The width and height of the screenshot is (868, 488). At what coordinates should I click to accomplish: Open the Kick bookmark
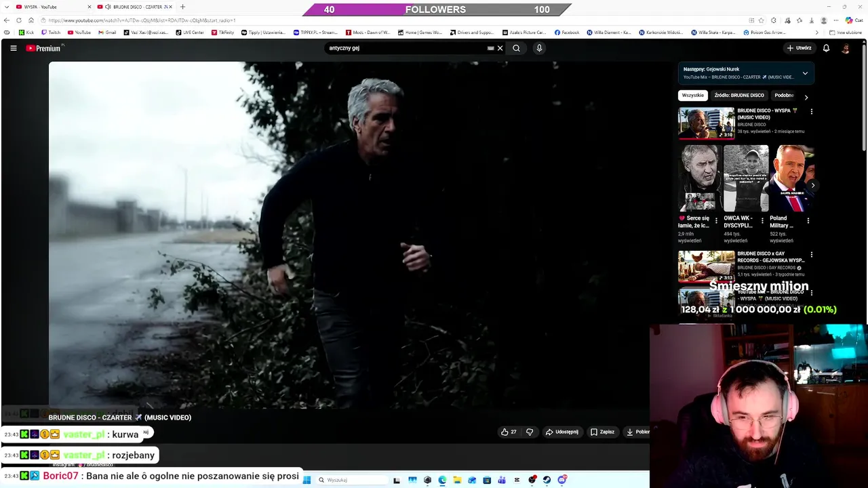point(26,33)
